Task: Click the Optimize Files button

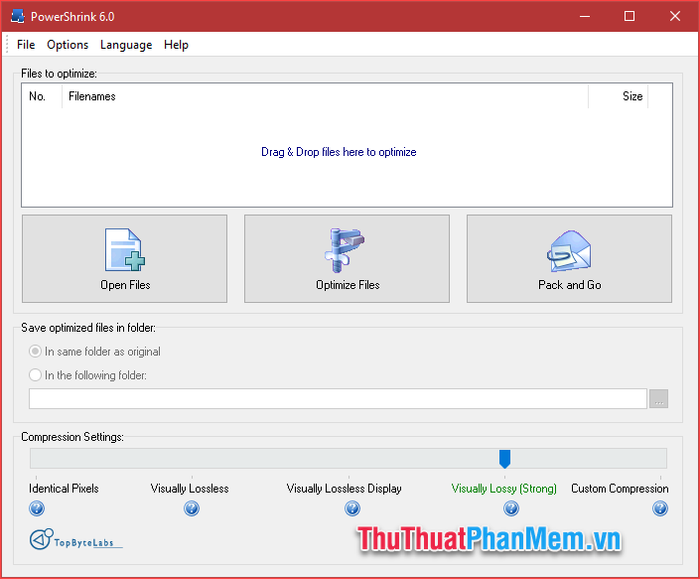Action: pyautogui.click(x=347, y=259)
